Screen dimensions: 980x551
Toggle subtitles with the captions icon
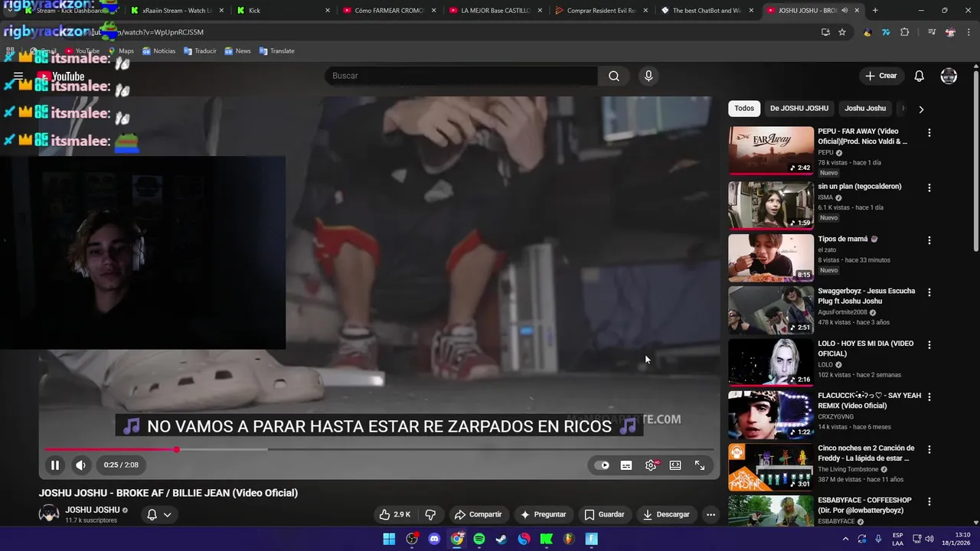point(626,465)
